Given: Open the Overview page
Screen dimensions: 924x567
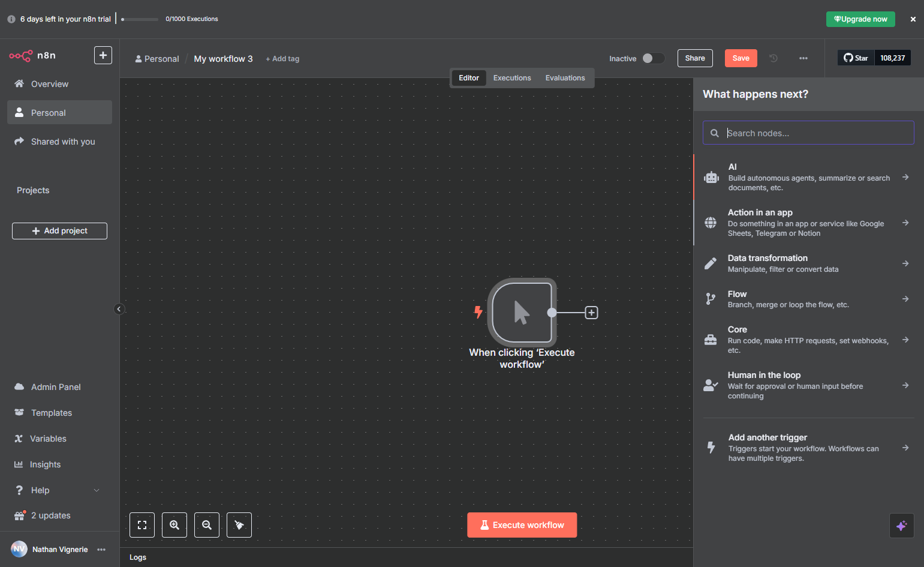Looking at the screenshot, I should pyautogui.click(x=59, y=84).
